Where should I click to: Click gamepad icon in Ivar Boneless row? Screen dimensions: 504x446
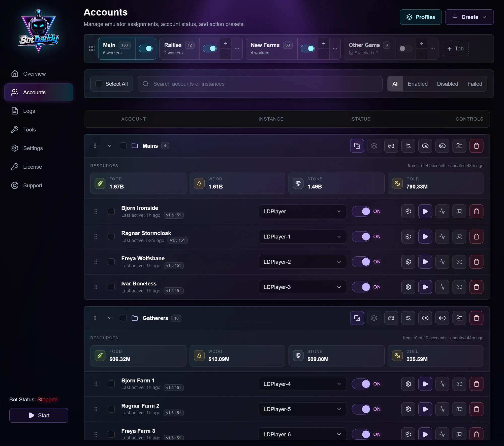(x=459, y=287)
